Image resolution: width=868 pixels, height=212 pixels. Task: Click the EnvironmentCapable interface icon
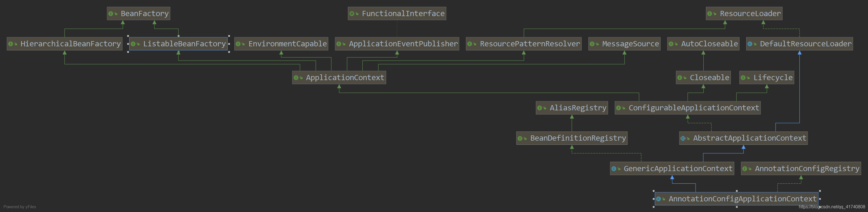(238, 44)
